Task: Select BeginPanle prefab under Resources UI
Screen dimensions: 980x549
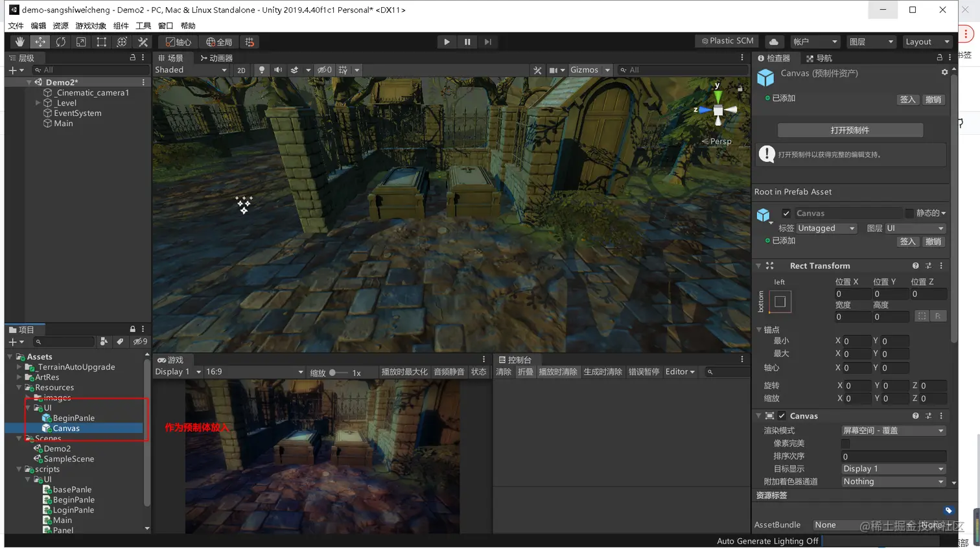Action: (x=73, y=418)
